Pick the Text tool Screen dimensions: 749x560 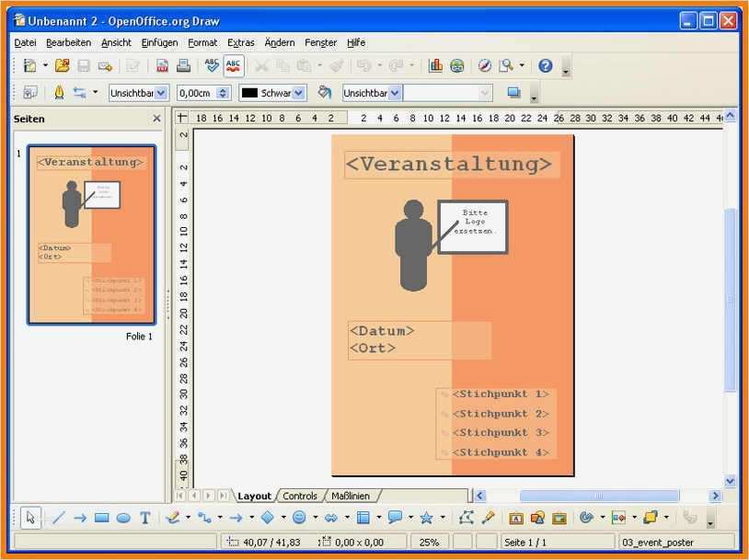point(145,518)
